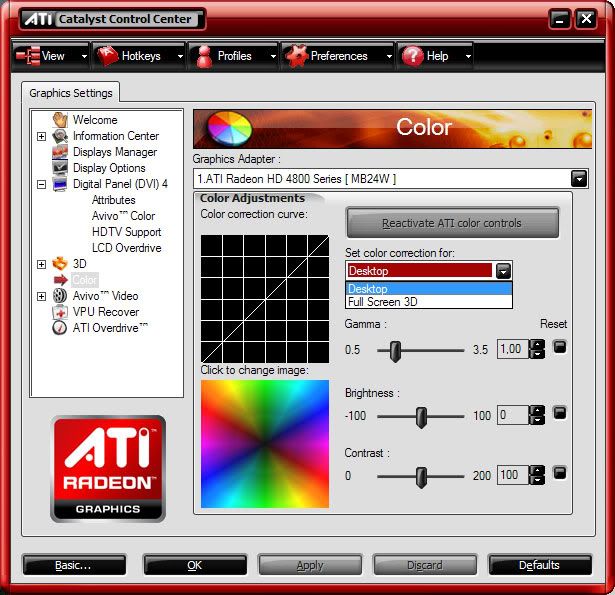Click the Avivo Video film reel icon
The width and height of the screenshot is (615, 595).
point(60,296)
